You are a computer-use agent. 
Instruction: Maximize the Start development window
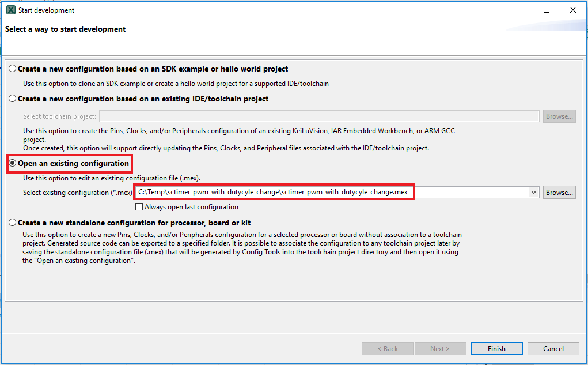point(547,10)
